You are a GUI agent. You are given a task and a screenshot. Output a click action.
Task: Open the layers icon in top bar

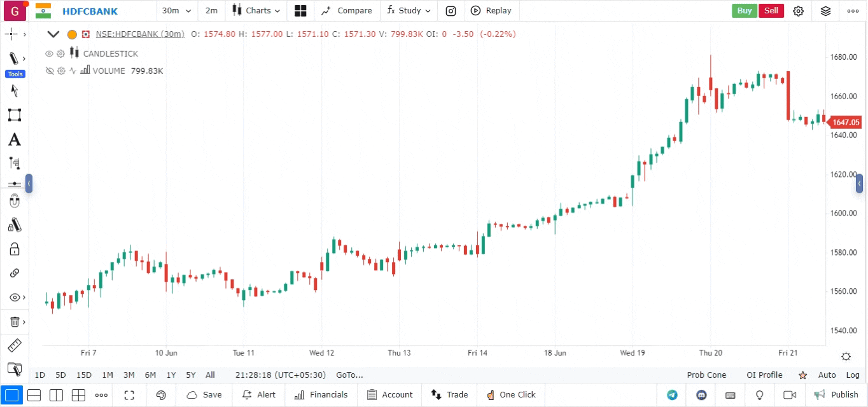pyautogui.click(x=825, y=11)
